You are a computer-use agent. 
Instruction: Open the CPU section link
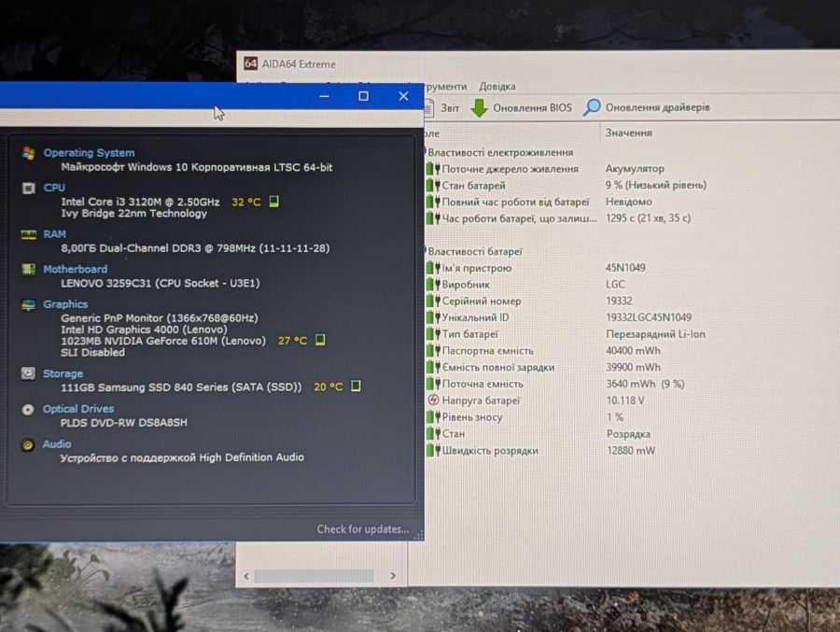(x=54, y=188)
